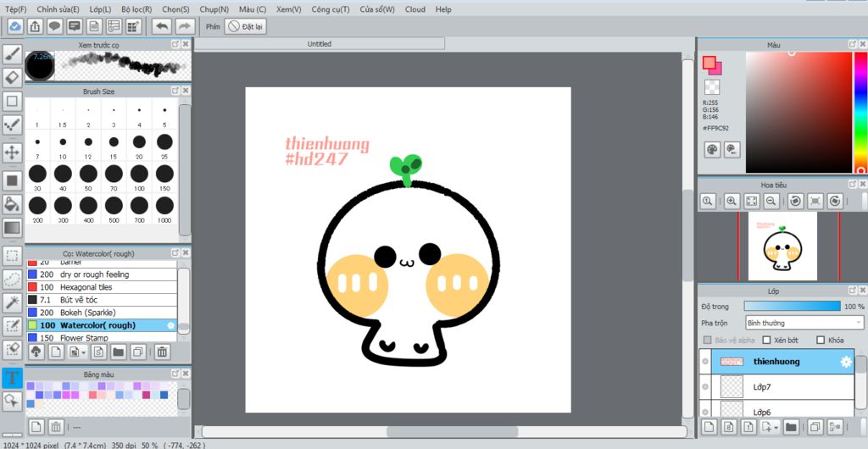Select the Brush tool in left toolbar
The height and width of the screenshot is (449, 868).
pyautogui.click(x=12, y=55)
